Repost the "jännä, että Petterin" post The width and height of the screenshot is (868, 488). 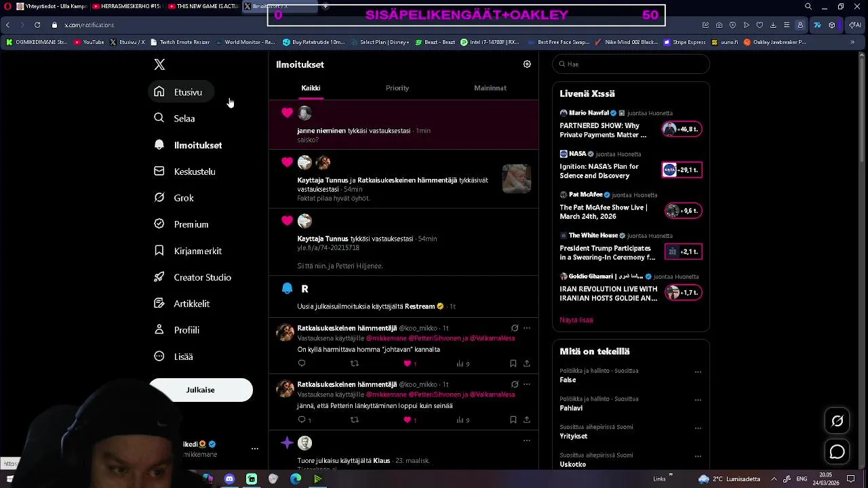click(354, 420)
